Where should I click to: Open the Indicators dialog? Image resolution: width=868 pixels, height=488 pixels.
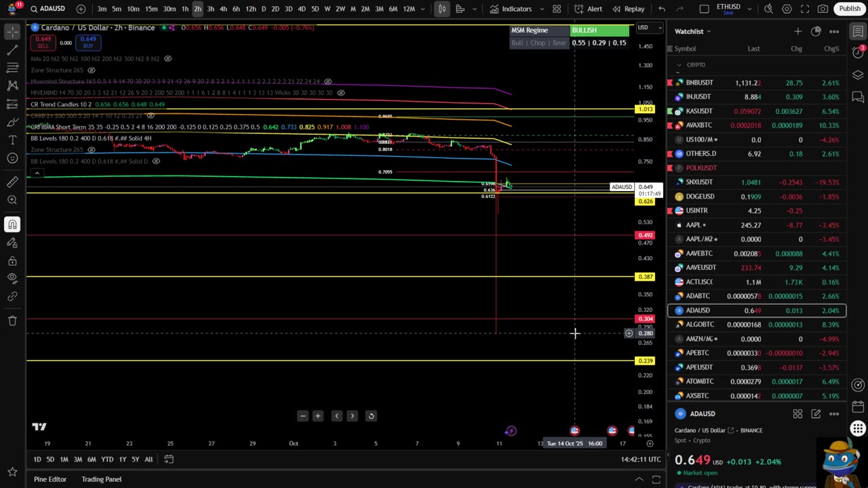pyautogui.click(x=511, y=9)
